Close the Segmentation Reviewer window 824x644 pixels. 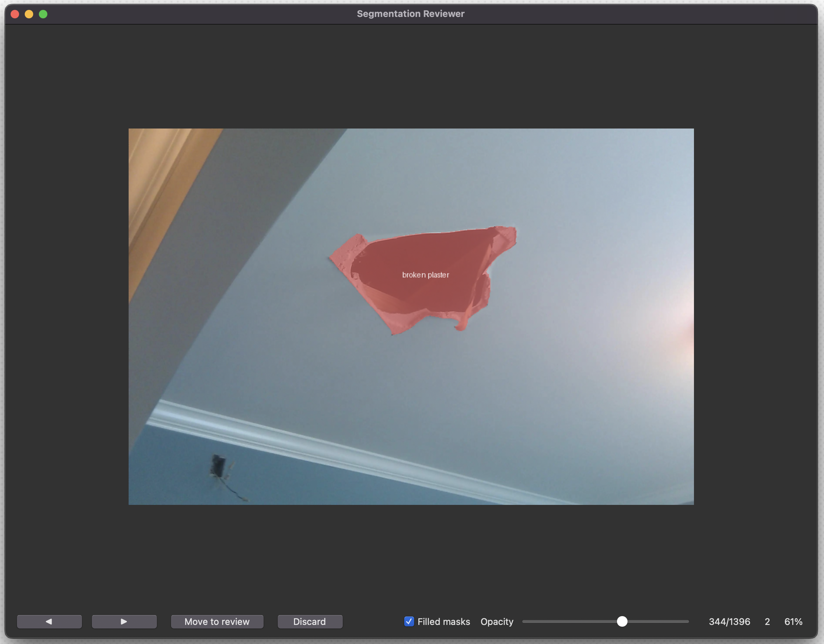(x=15, y=14)
